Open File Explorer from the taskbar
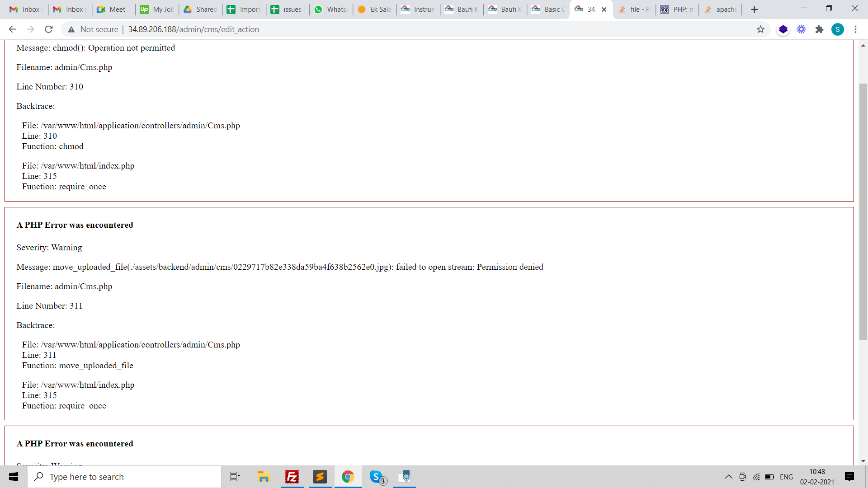This screenshot has width=868, height=488. (x=264, y=477)
